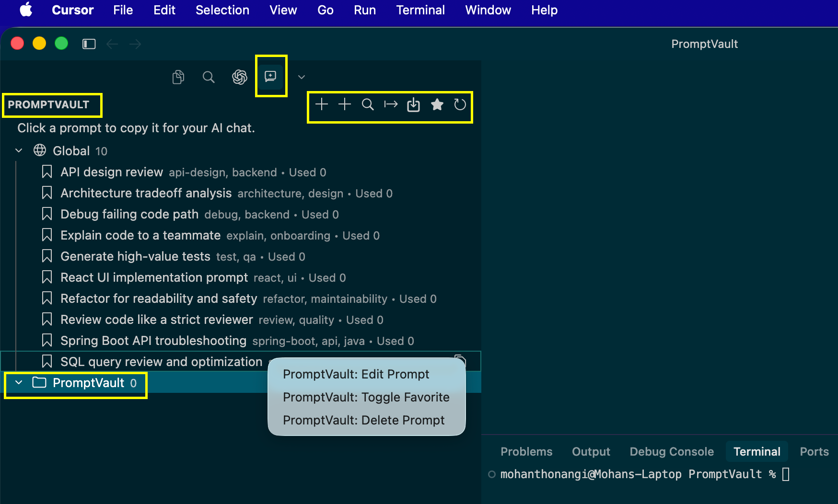Click the PromptVault window title text
Screen dimensions: 838x504
click(x=704, y=44)
